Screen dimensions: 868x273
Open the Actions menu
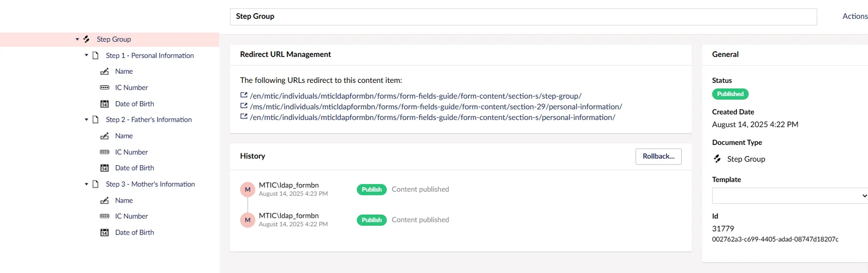pyautogui.click(x=855, y=16)
